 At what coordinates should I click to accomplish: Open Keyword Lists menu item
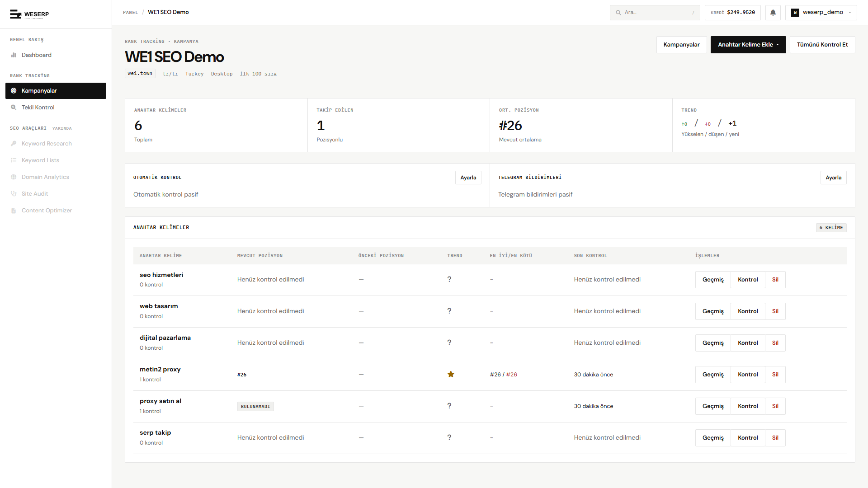[56, 160]
